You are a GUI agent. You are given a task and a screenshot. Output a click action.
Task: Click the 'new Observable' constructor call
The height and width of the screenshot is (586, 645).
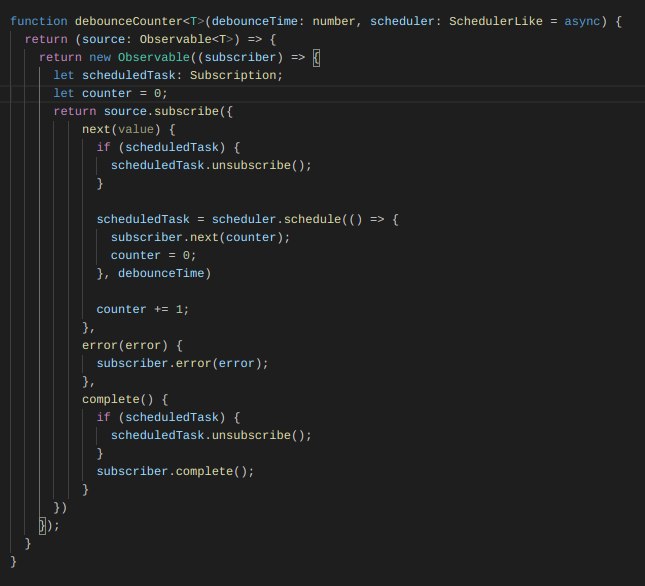pos(139,57)
